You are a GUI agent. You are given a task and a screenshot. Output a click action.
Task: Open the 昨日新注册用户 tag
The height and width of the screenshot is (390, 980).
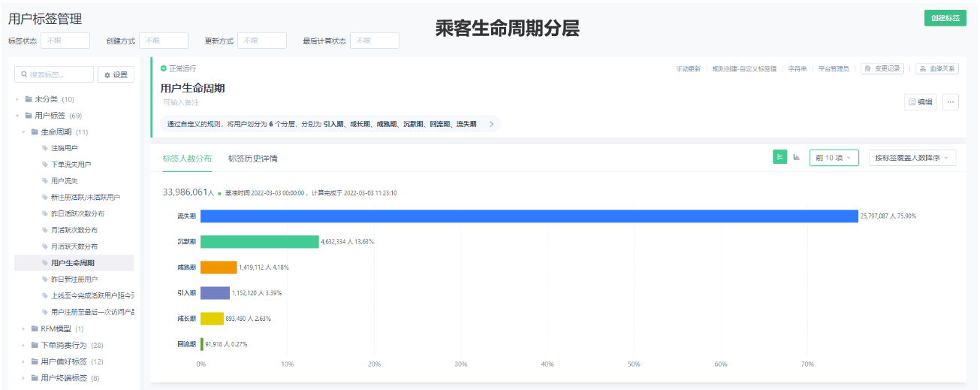[75, 280]
